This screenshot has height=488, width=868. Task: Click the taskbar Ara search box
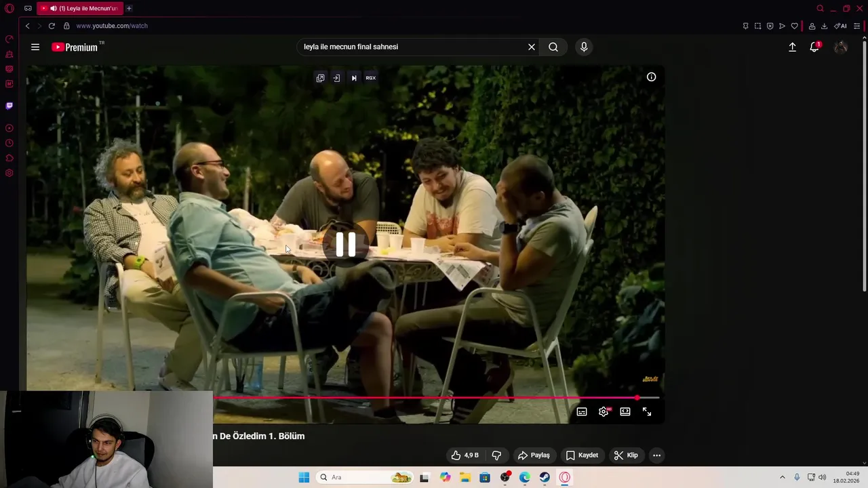point(366,477)
